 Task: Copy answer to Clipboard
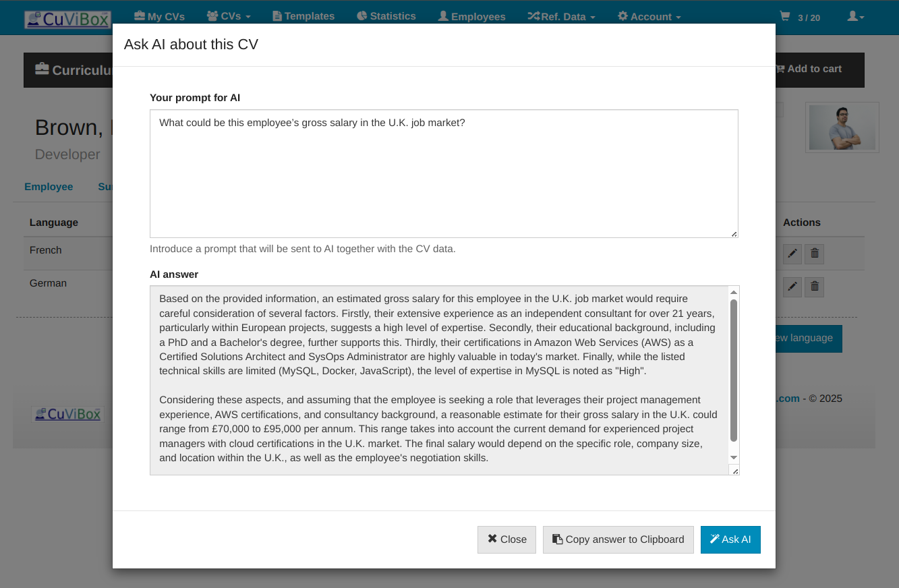point(618,539)
